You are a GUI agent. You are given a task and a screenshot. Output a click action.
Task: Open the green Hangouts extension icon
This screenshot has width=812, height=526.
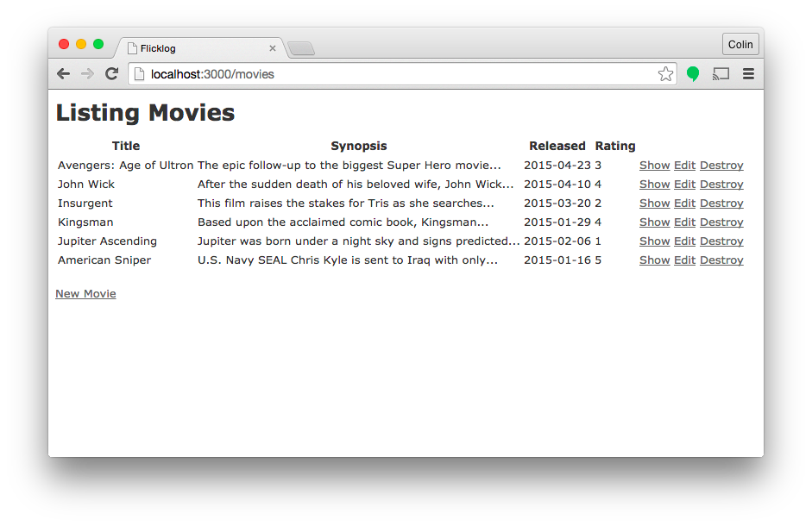693,74
